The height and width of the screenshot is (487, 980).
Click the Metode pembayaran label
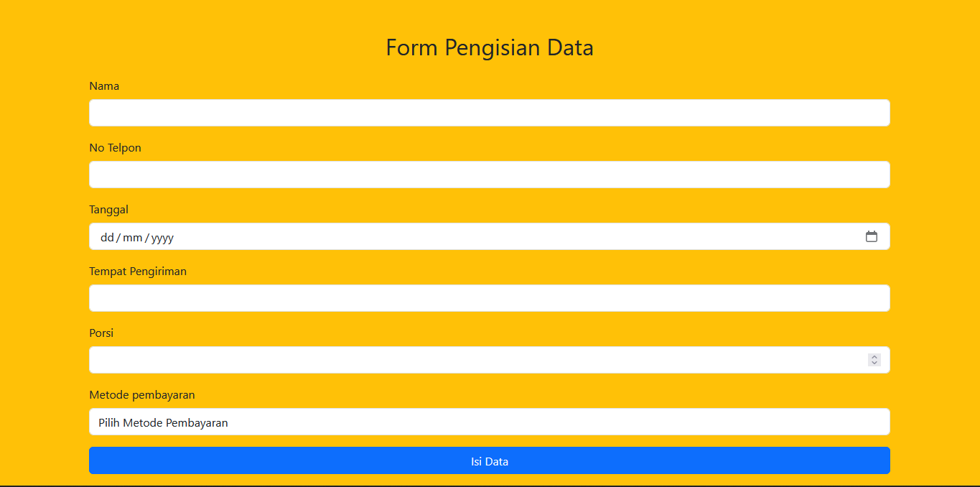(141, 395)
